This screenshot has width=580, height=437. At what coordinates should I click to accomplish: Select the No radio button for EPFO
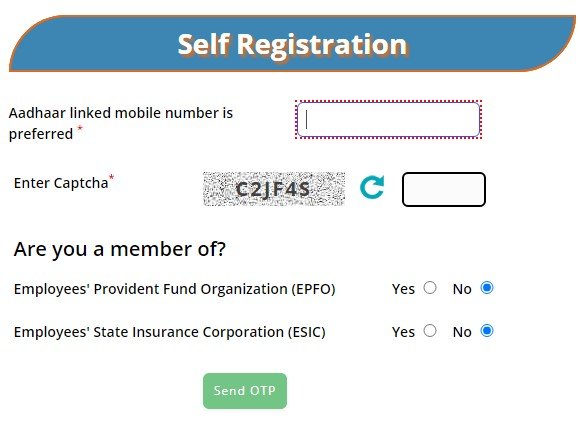pos(487,288)
